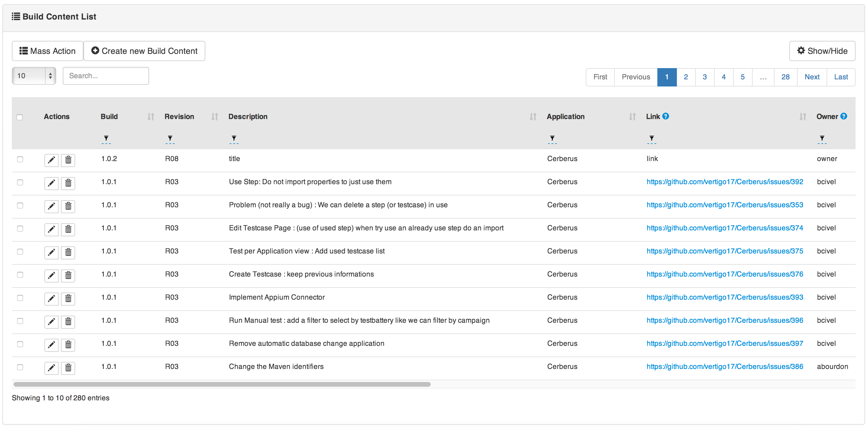Open the Cerberus issues/396 link
This screenshot has width=868, height=427.
click(x=725, y=320)
